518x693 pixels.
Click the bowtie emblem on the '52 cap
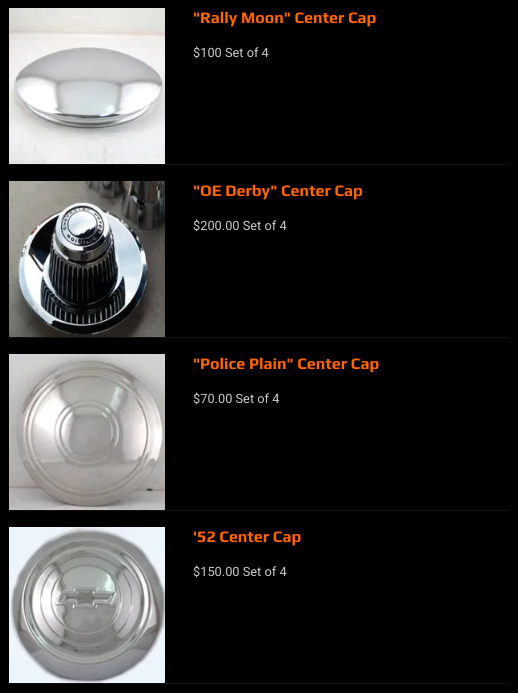[87, 597]
